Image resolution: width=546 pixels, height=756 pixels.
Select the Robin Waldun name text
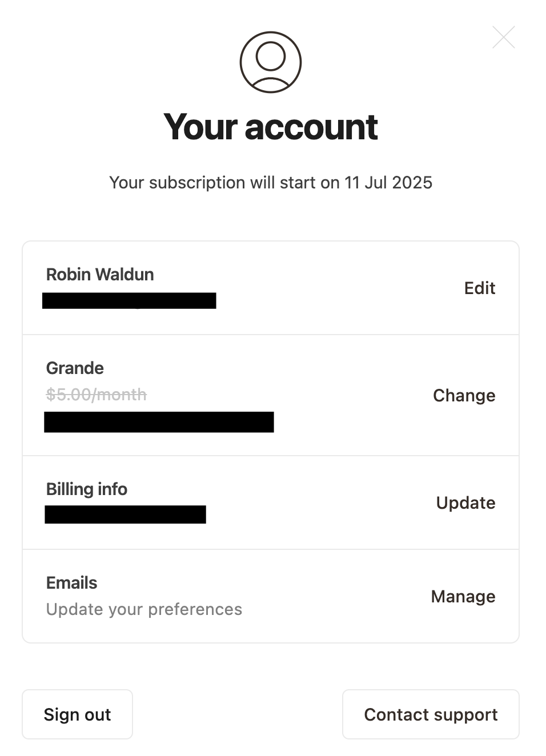point(100,275)
